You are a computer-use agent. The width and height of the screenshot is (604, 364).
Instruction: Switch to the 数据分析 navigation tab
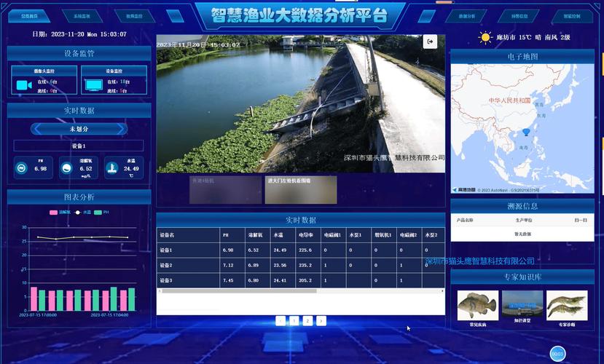tap(467, 15)
